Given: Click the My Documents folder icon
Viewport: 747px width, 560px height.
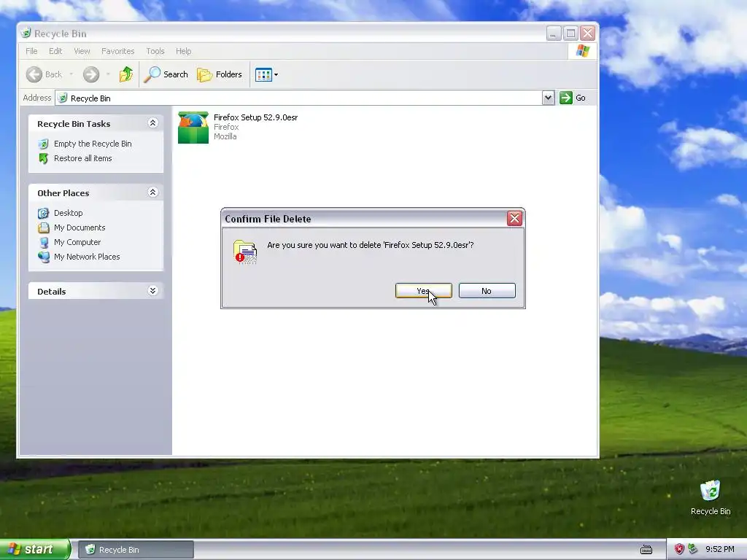Looking at the screenshot, I should (43, 227).
